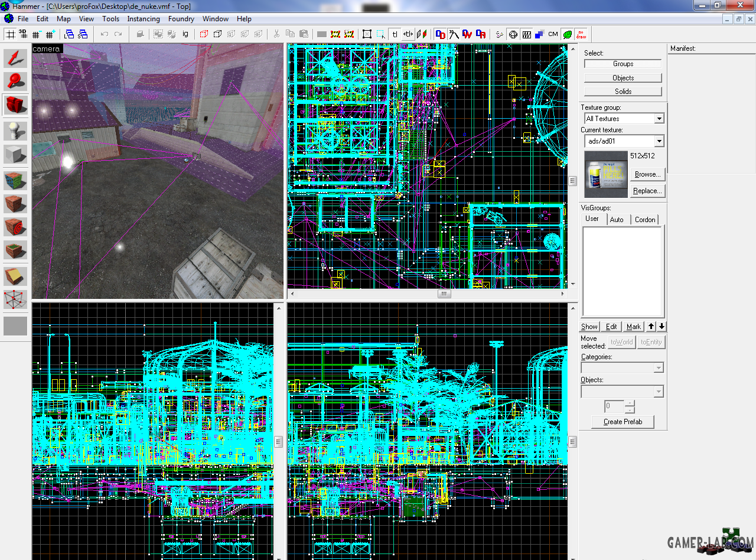Expand the Texture group dropdown
The height and width of the screenshot is (560, 756).
[x=659, y=119]
